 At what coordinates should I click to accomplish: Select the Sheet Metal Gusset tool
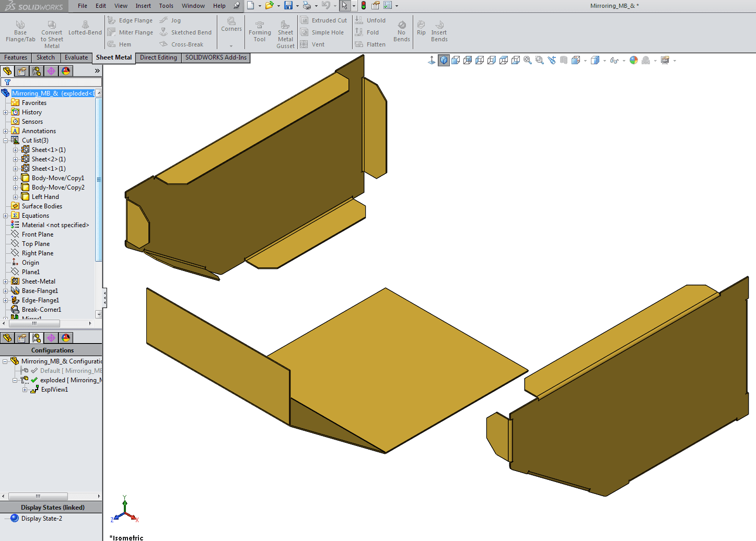285,34
